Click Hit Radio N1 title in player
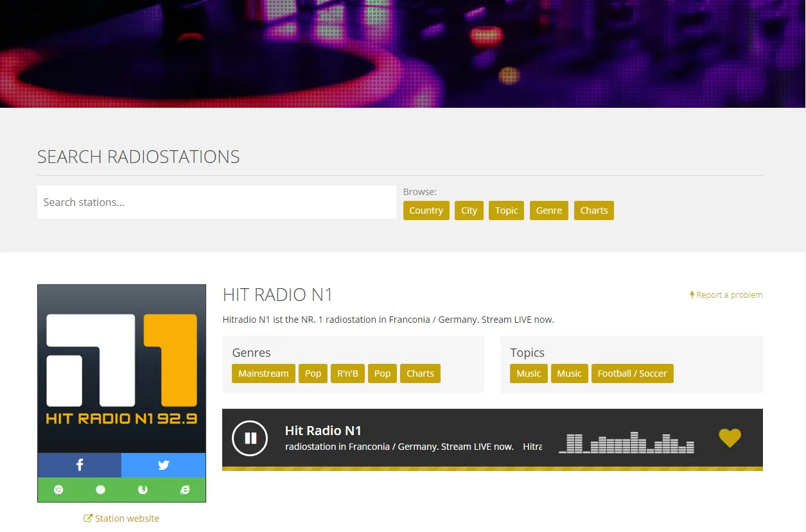 (324, 431)
